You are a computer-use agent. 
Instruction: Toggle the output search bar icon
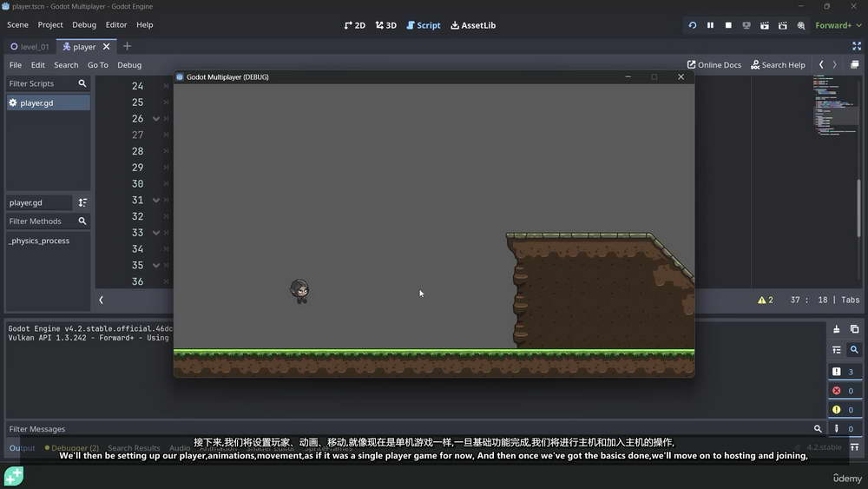point(854,350)
